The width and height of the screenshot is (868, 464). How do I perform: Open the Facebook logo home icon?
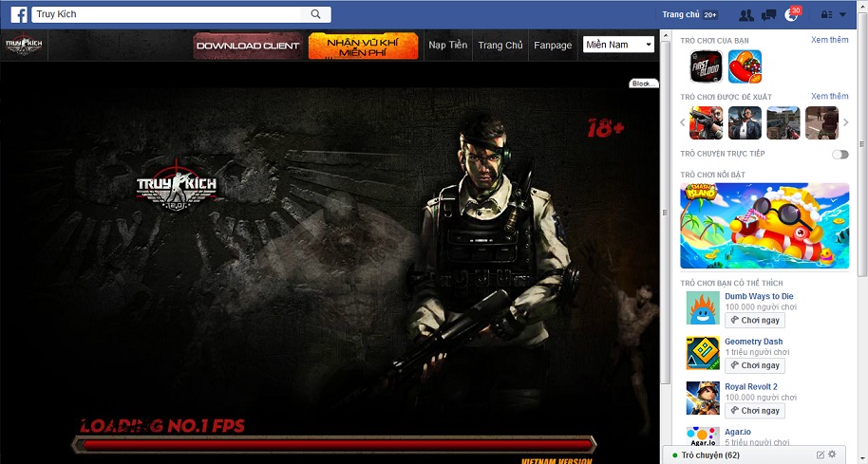19,14
